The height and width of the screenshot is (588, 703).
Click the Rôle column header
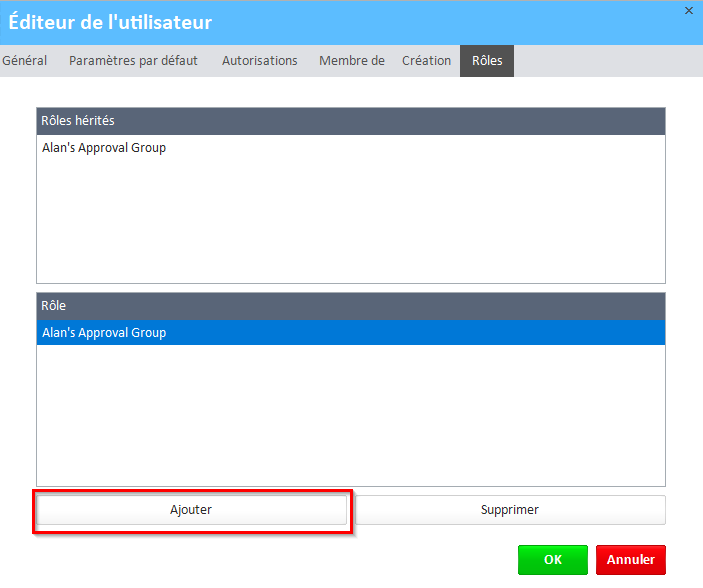pyautogui.click(x=350, y=306)
